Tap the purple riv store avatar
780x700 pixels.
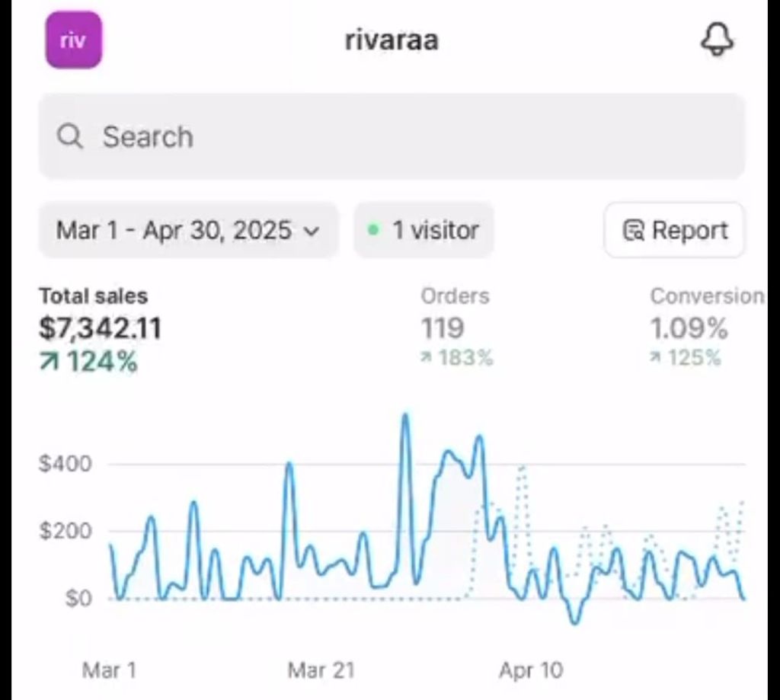pyautogui.click(x=74, y=40)
